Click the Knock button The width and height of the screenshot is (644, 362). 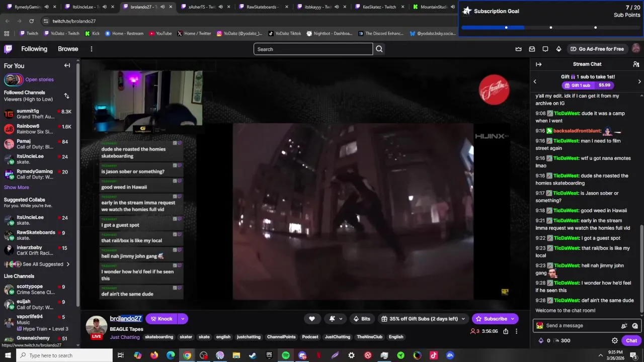[162, 319]
